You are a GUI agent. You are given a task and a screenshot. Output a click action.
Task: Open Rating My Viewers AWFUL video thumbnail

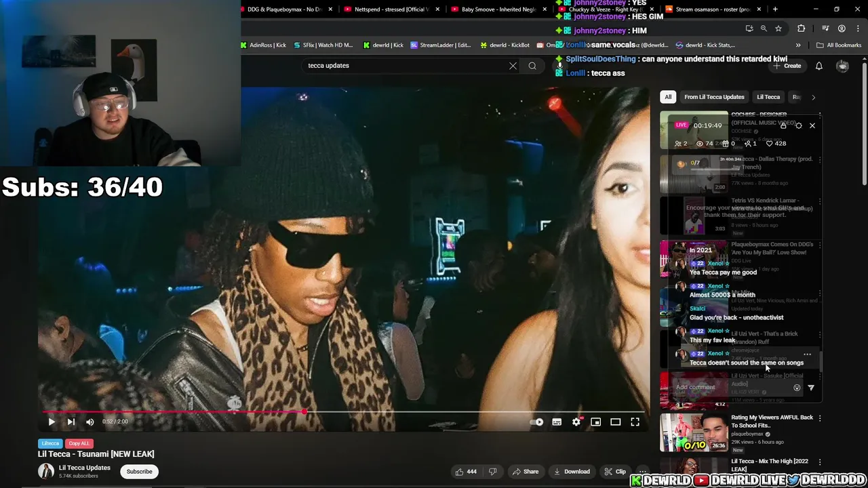pyautogui.click(x=694, y=432)
